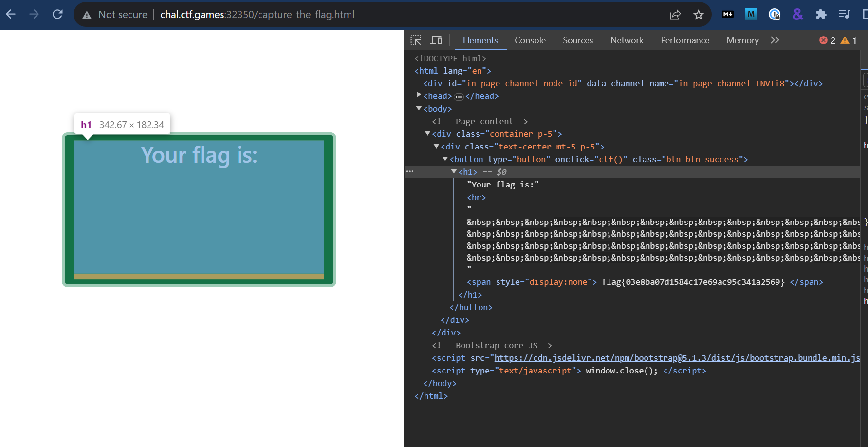Collapse the container p-5 div node
The height and width of the screenshot is (447, 868).
click(x=427, y=134)
